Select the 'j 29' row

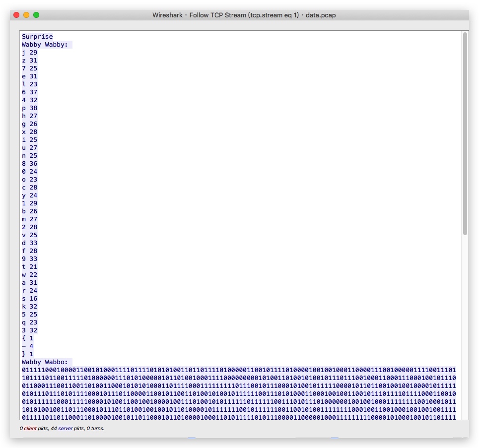[29, 53]
